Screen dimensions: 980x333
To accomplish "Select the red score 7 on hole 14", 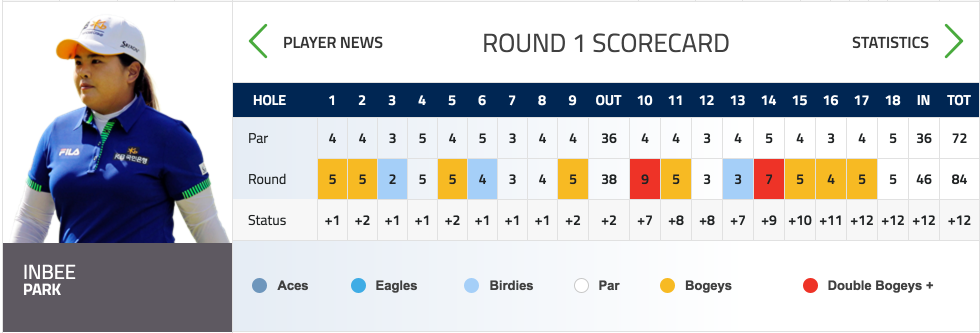I will point(769,179).
